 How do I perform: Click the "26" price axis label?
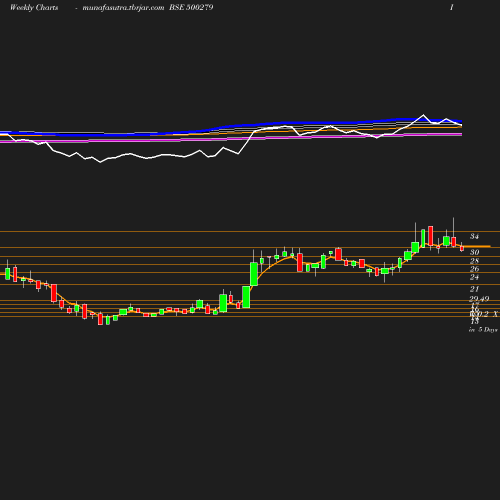(474, 269)
